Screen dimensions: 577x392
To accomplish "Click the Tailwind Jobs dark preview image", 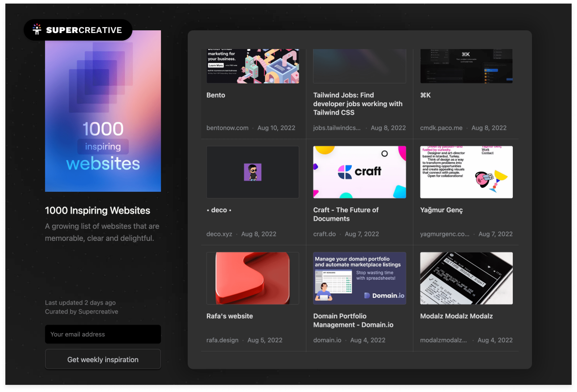I will tap(359, 66).
